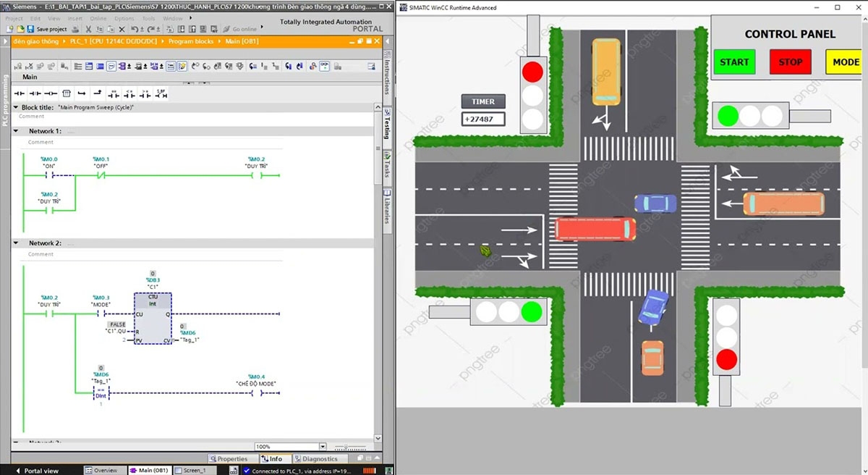
Task: Insert an empty box instruction
Action: tap(66, 94)
